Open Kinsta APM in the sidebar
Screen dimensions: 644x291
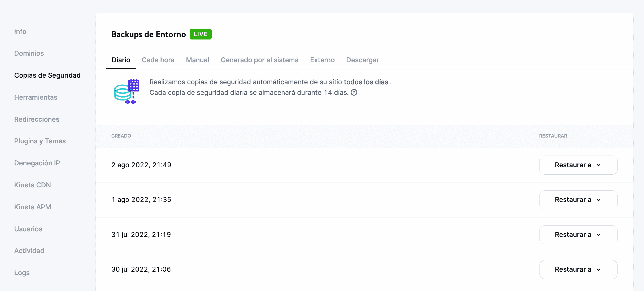pos(32,207)
